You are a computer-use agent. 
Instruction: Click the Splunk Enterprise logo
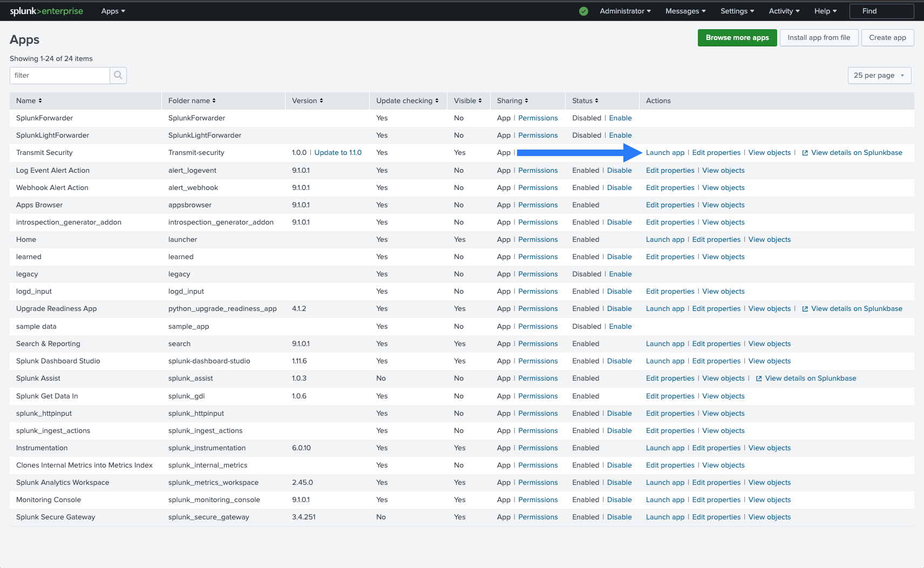(46, 11)
